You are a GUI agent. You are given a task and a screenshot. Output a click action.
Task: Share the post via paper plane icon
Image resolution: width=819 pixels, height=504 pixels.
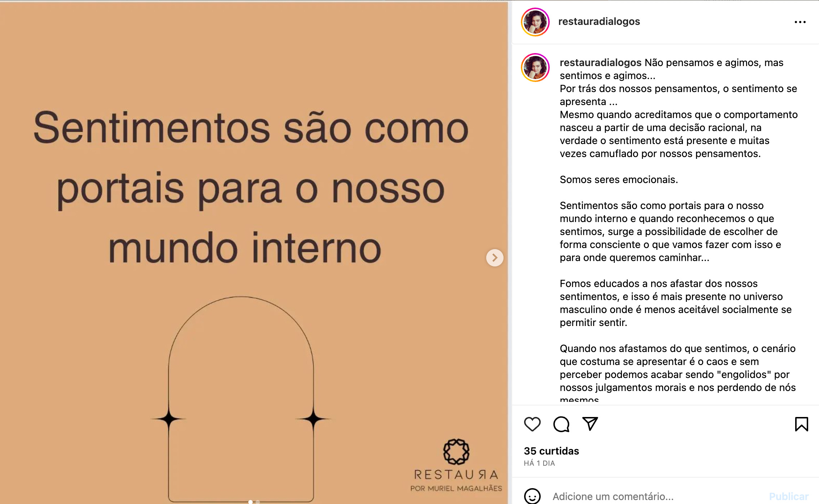coord(590,424)
